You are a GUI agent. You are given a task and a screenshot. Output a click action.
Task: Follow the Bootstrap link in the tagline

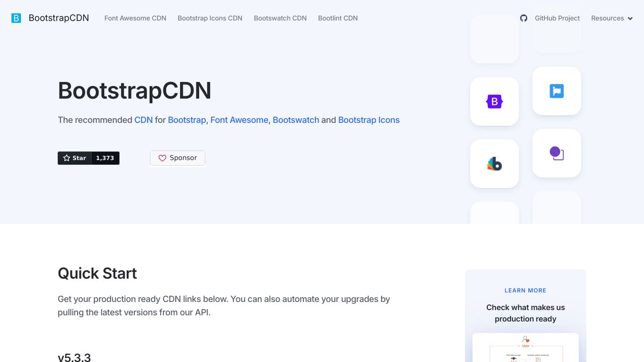point(187,120)
